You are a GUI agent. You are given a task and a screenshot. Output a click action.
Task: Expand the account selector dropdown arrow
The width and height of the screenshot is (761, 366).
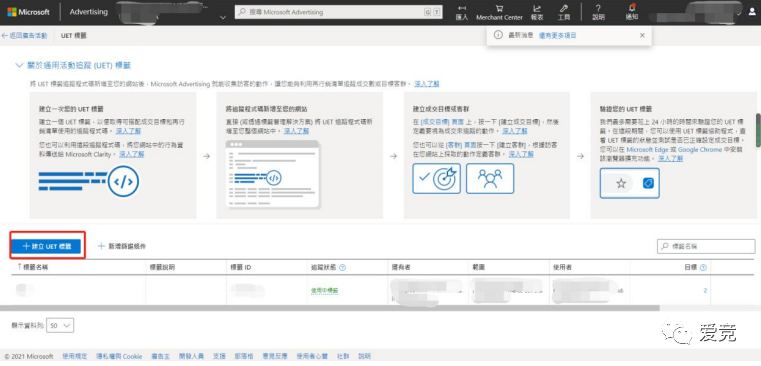tap(223, 17)
